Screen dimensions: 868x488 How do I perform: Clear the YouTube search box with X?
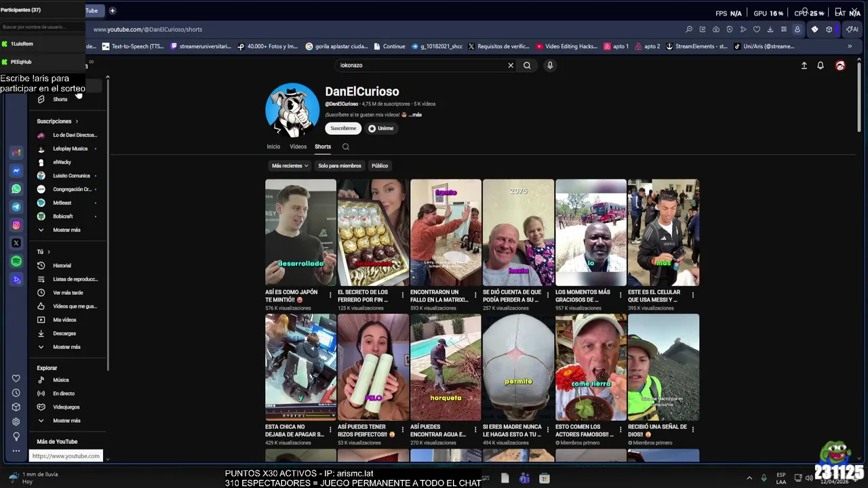coord(511,65)
